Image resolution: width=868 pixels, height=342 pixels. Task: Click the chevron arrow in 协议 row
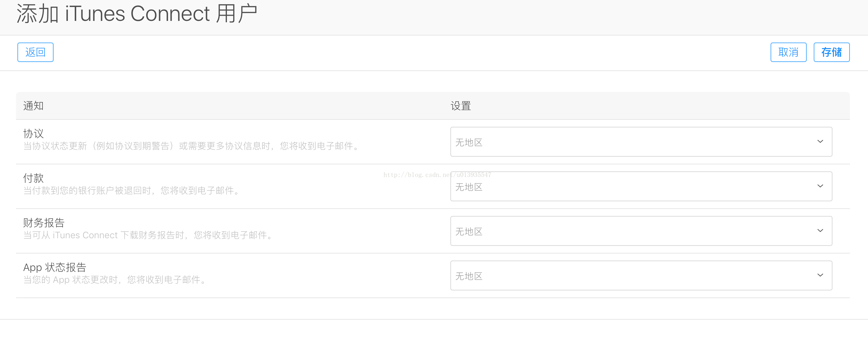[820, 141]
